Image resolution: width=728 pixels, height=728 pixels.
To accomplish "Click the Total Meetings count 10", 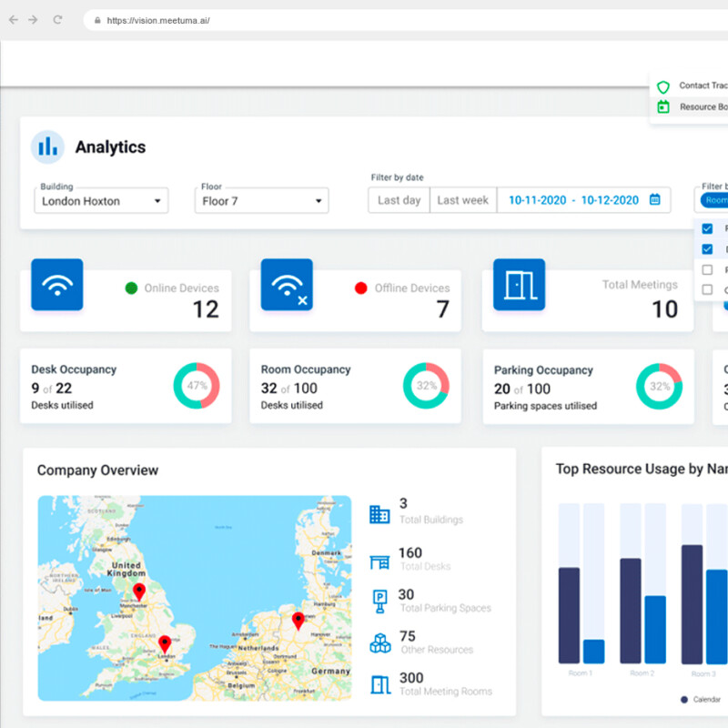I will click(665, 309).
